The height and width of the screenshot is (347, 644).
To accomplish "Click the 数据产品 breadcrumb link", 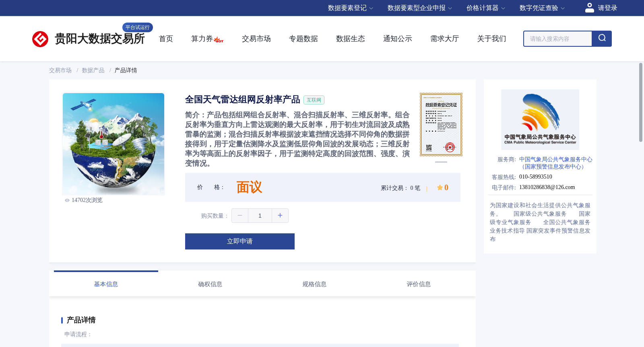I will point(93,71).
